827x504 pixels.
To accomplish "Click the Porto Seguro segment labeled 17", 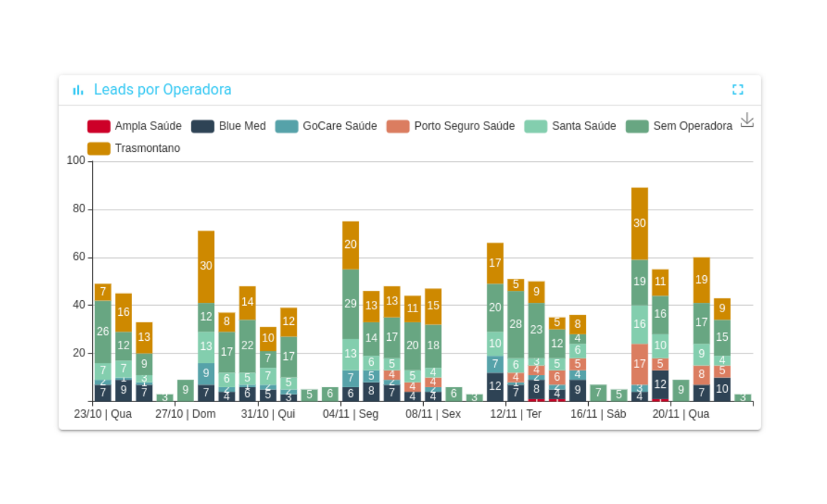I will click(x=639, y=364).
